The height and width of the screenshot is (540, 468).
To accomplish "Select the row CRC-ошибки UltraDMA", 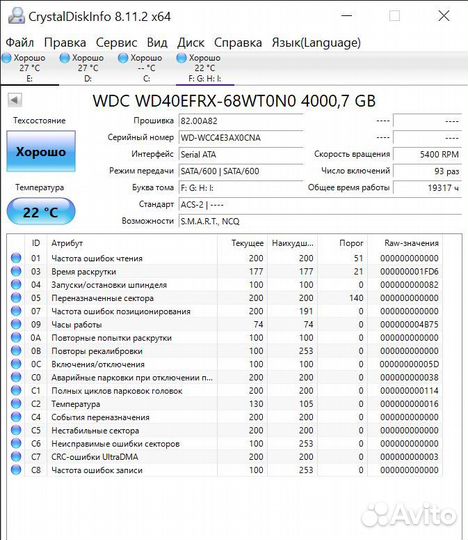I will pos(225,457).
